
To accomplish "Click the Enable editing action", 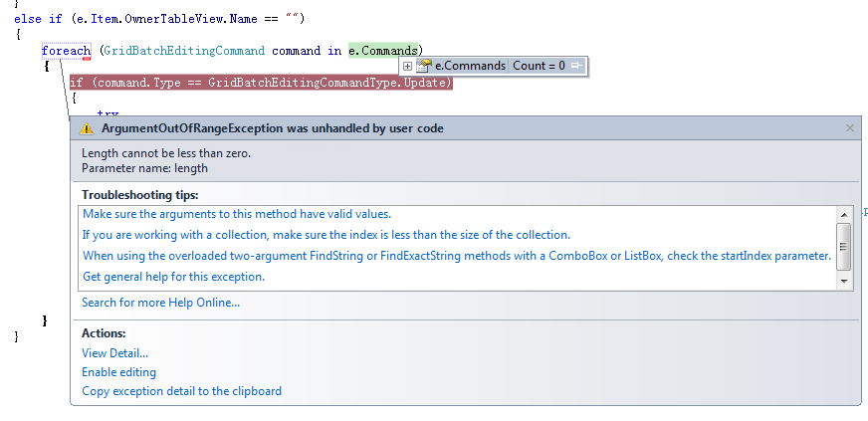I will coord(118,372).
